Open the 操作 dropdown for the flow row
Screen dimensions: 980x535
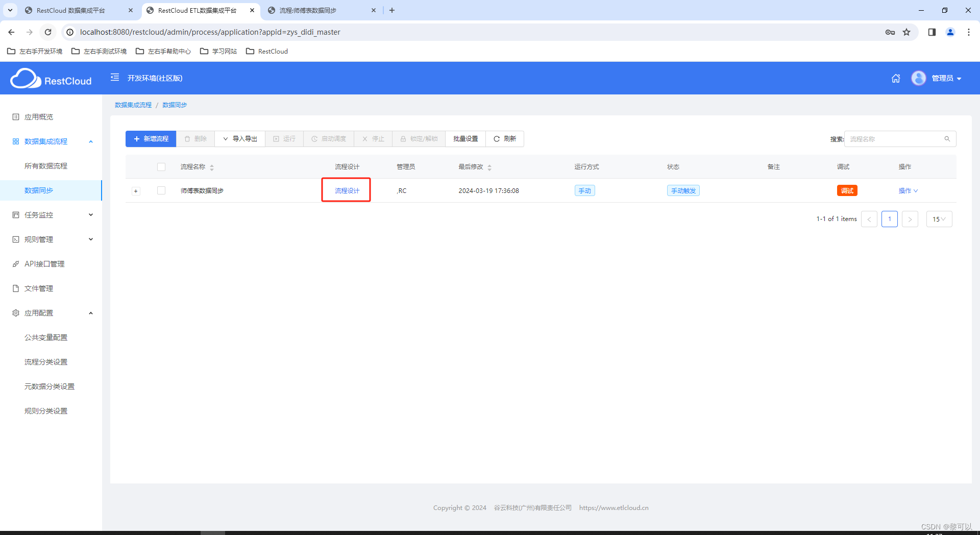click(x=907, y=190)
